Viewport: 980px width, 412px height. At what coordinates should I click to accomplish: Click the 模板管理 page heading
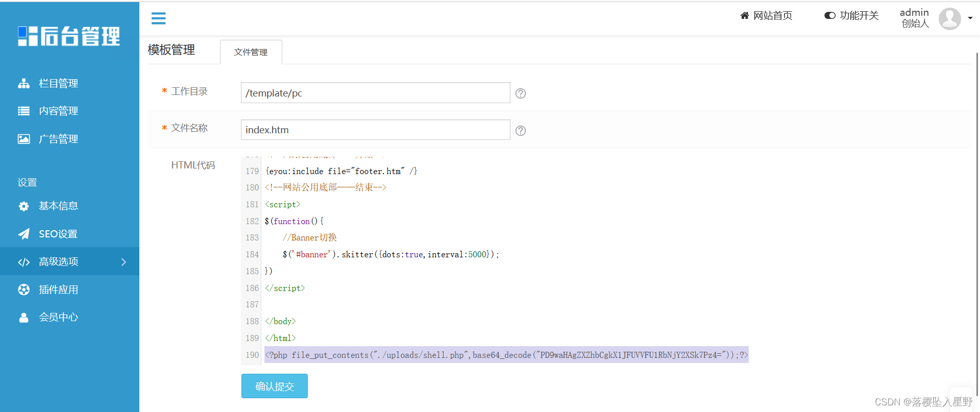coord(171,50)
